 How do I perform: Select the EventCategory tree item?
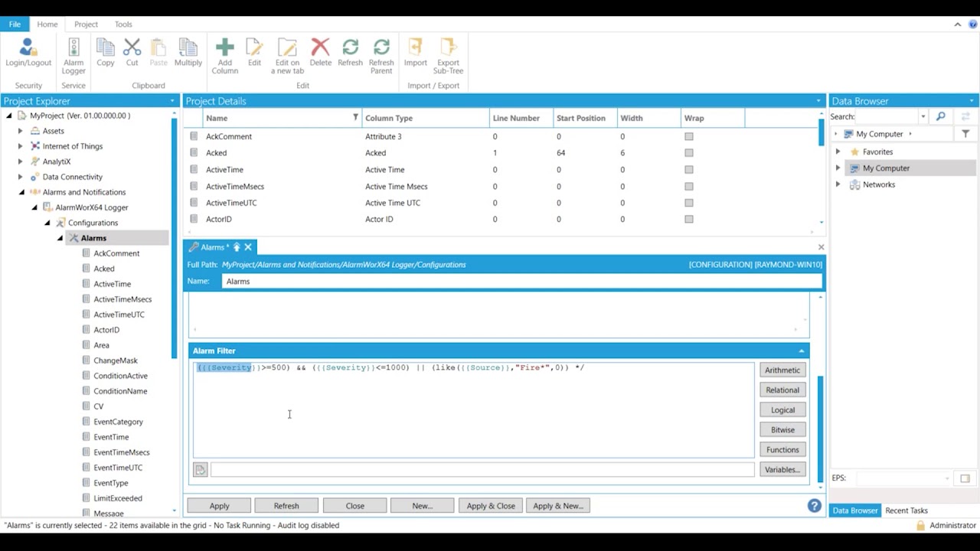[118, 422]
